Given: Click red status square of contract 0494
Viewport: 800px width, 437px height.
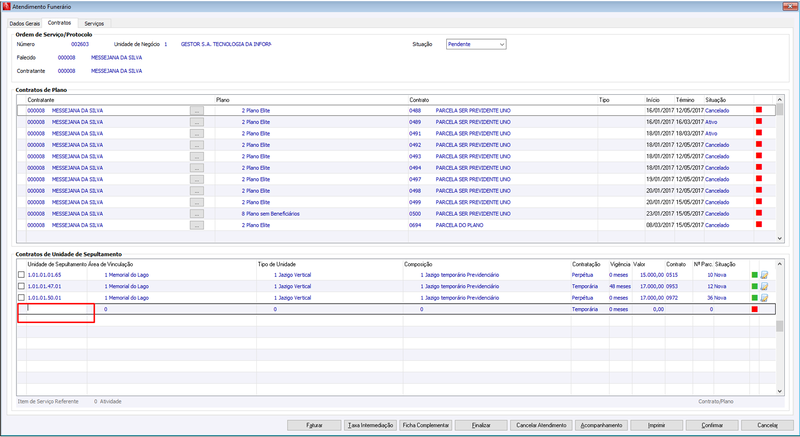Looking at the screenshot, I should pyautogui.click(x=759, y=167).
